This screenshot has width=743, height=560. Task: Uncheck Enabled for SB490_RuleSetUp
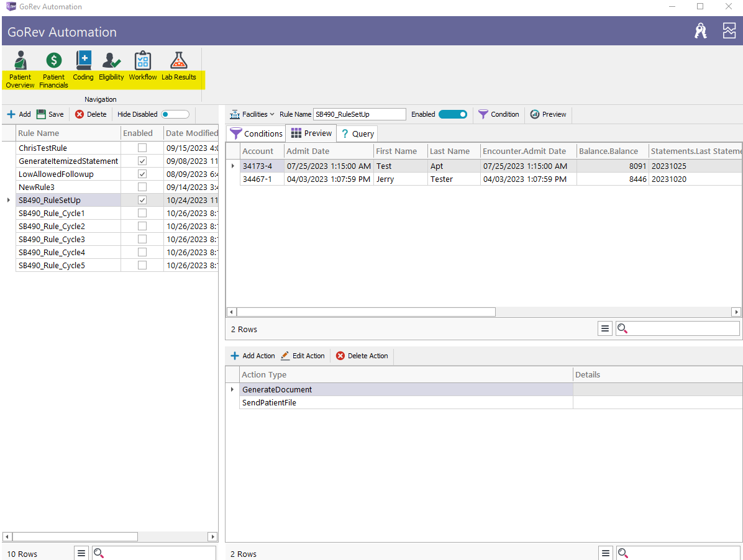pos(142,200)
